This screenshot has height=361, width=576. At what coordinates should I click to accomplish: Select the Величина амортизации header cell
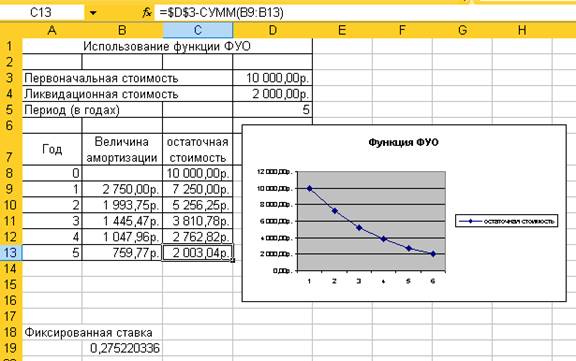122,149
